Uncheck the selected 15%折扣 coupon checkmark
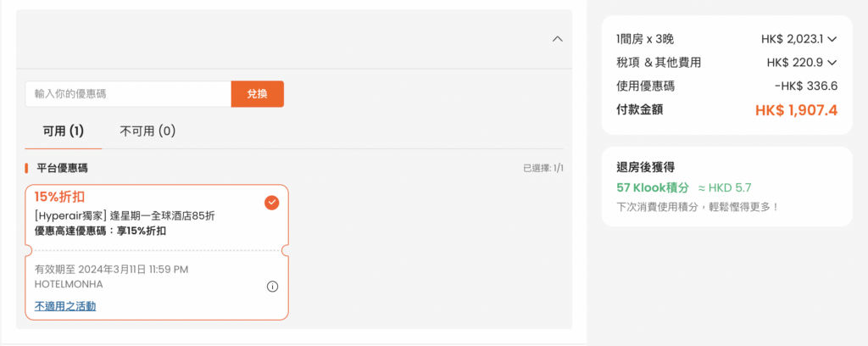Viewport: 868px width, 346px height. point(272,204)
